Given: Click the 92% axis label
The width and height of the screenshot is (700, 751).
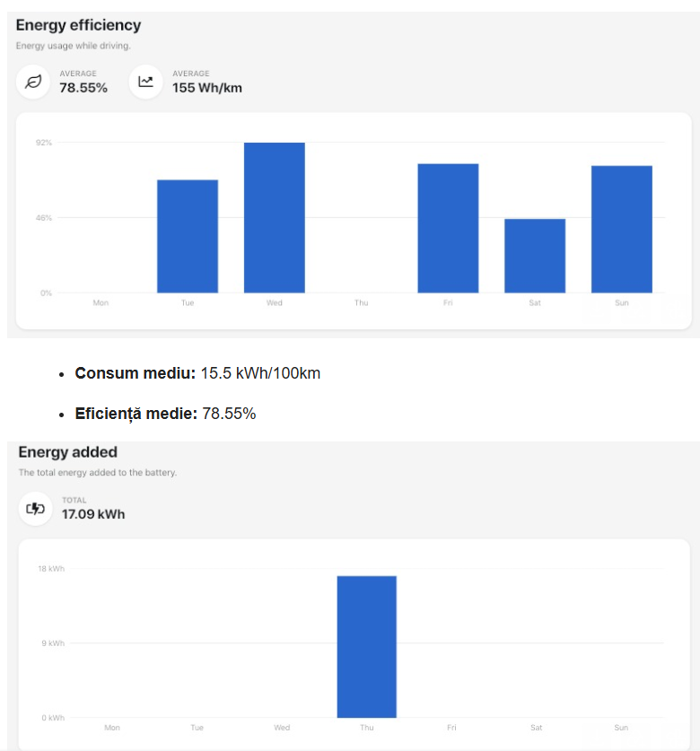Looking at the screenshot, I should click(44, 143).
